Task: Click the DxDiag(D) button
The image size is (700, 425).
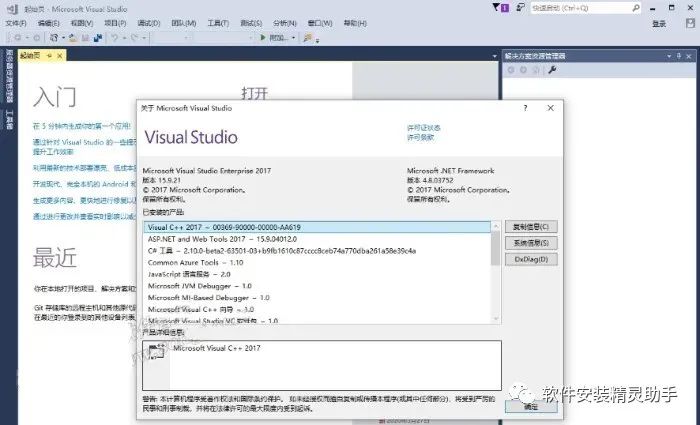Action: (x=531, y=259)
